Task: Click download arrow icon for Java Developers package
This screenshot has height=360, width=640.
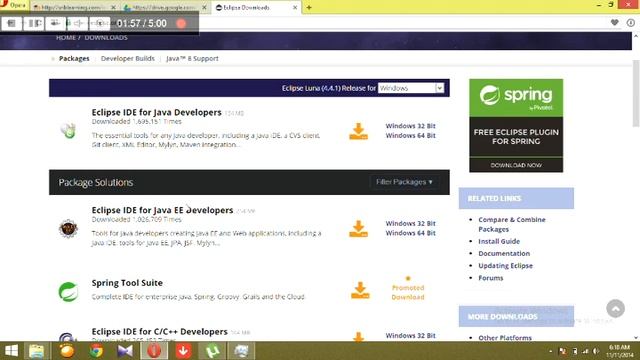Action: tap(358, 131)
